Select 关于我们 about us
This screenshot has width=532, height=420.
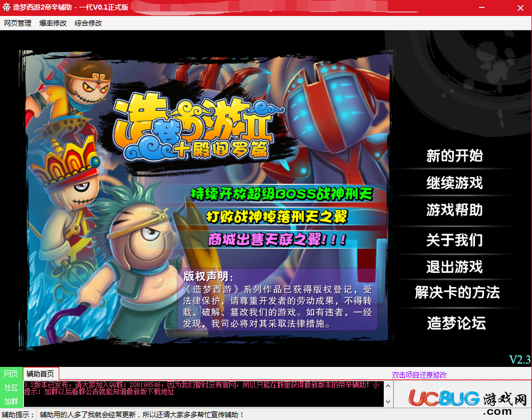coord(454,240)
